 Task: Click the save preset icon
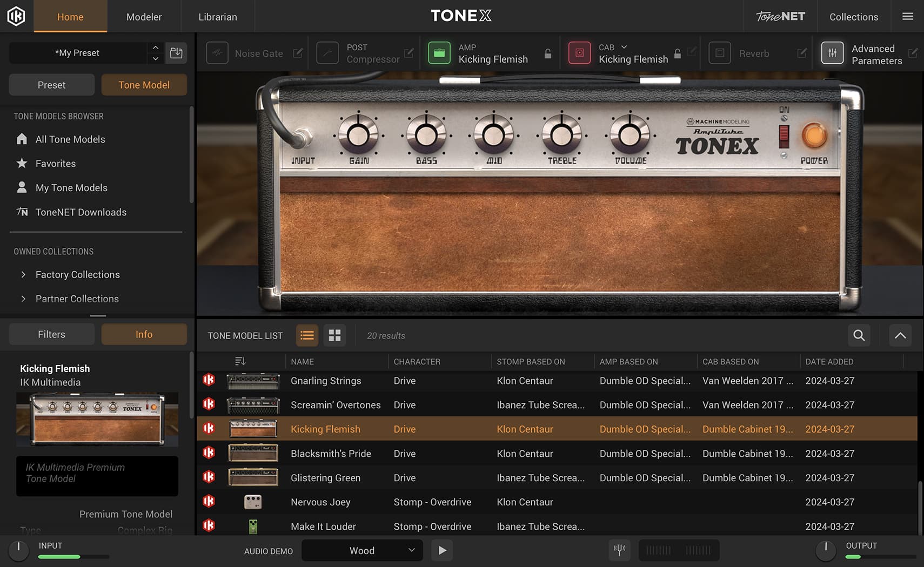click(x=176, y=53)
